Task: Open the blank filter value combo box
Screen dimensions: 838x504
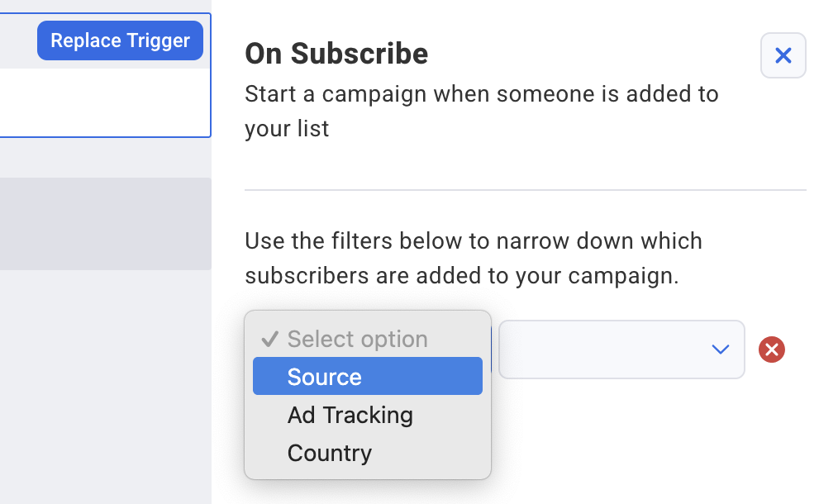Action: click(x=621, y=349)
